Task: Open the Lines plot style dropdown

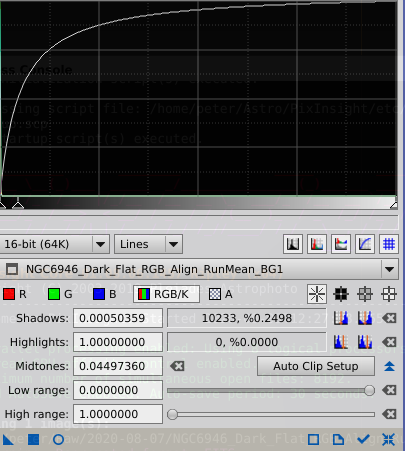Action: coord(148,244)
